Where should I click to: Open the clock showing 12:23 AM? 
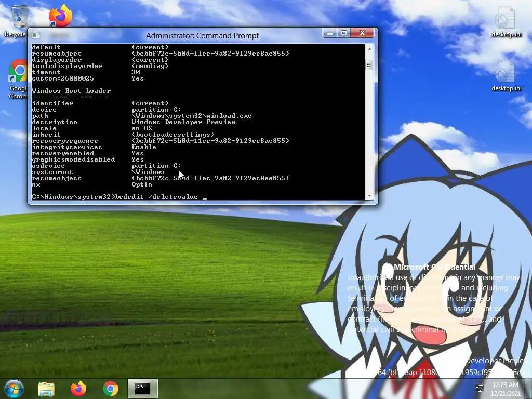506,389
